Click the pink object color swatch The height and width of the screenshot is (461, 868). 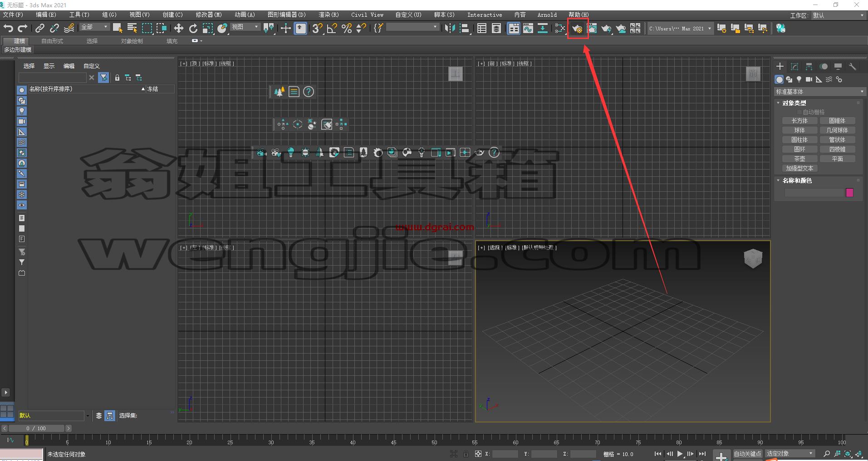850,193
